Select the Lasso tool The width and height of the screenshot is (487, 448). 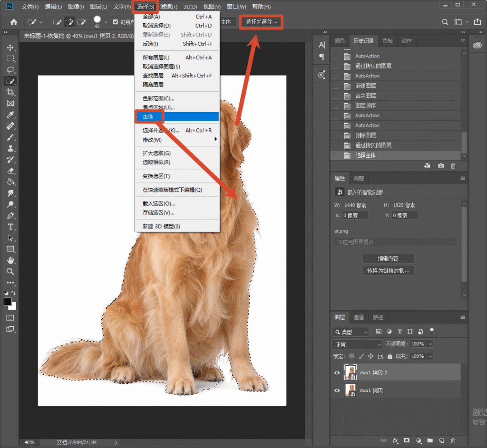coord(10,70)
